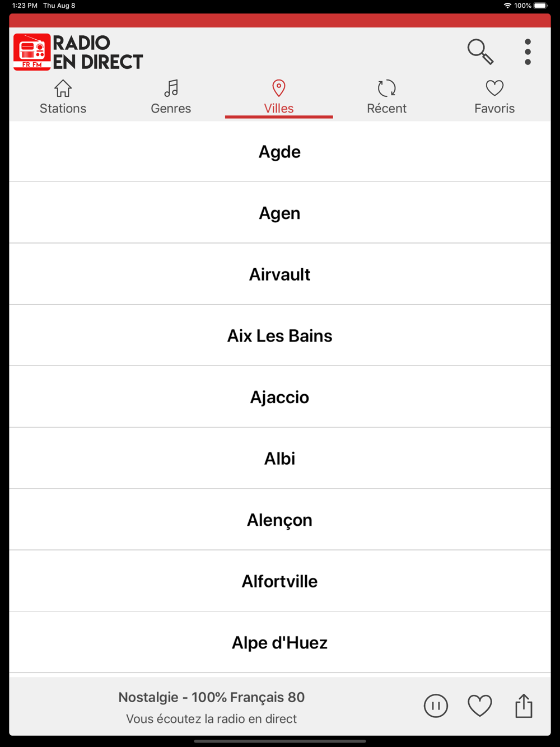Tap the now playing Nostalgie title
Image resolution: width=560 pixels, height=747 pixels.
(x=211, y=697)
